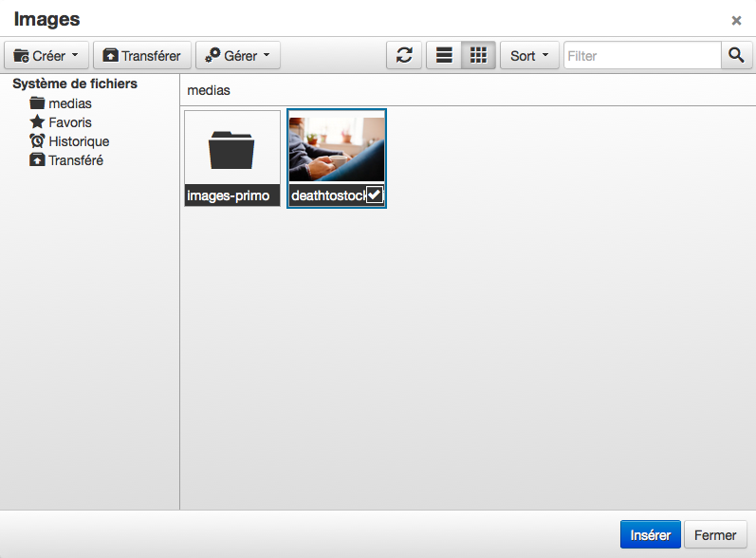Open the Sort dropdown

(x=529, y=55)
